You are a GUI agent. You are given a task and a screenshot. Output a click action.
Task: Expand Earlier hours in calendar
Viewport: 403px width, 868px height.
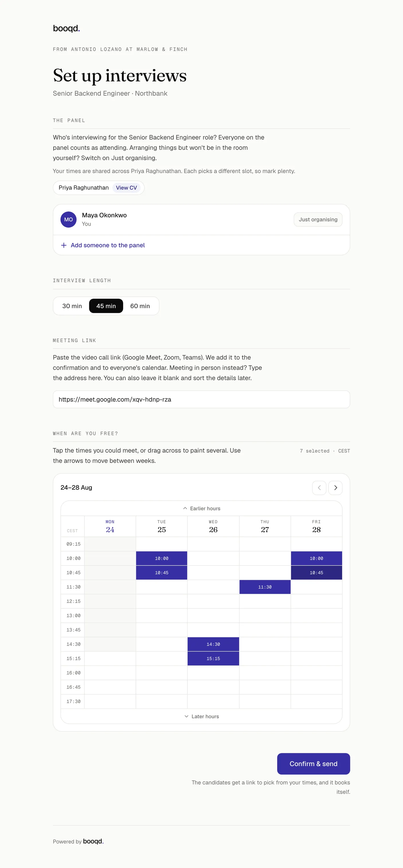202,508
